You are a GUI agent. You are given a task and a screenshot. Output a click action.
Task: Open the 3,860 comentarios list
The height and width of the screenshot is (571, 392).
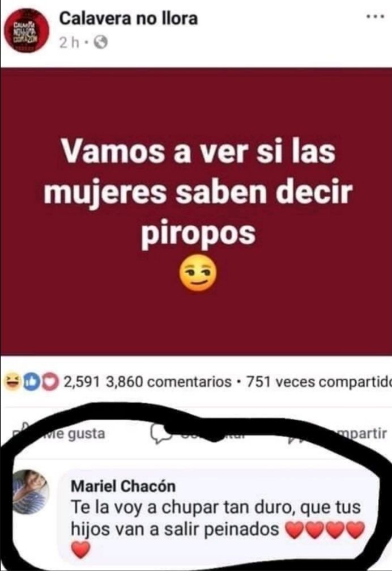[169, 382]
